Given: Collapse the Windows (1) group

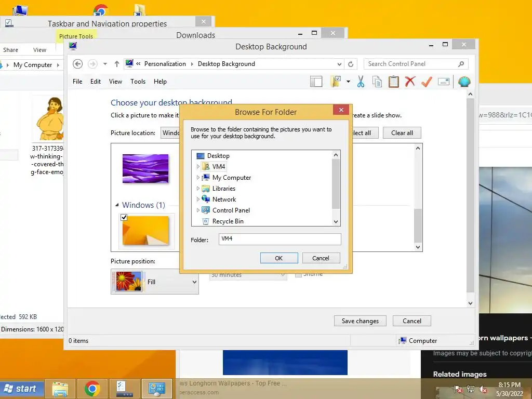Looking at the screenshot, I should [117, 205].
